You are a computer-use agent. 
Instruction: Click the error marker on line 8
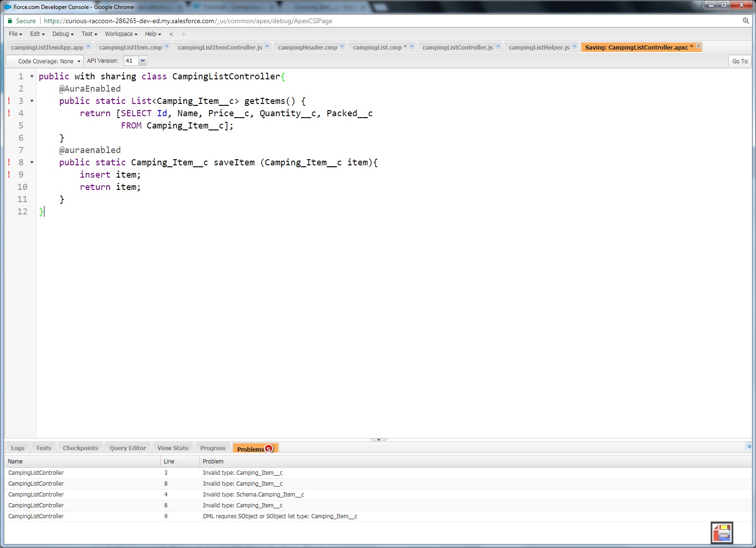(x=9, y=162)
